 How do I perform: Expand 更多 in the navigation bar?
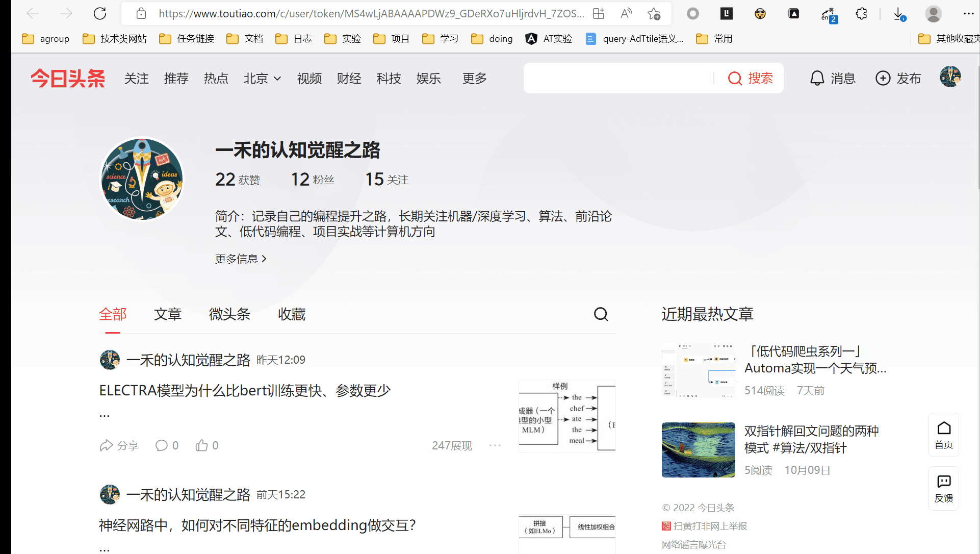coord(475,79)
